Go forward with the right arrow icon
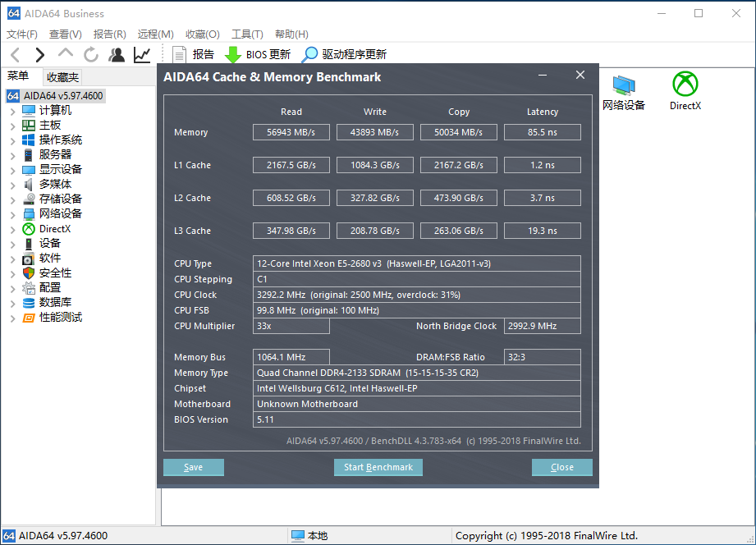 tap(40, 54)
